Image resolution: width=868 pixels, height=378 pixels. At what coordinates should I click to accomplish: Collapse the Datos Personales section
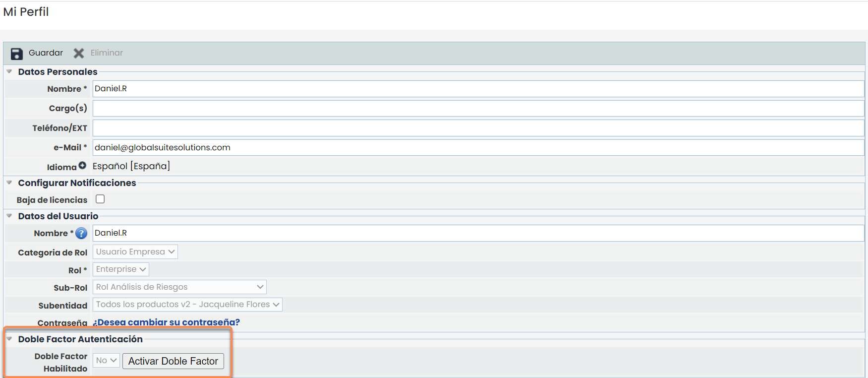[9, 72]
